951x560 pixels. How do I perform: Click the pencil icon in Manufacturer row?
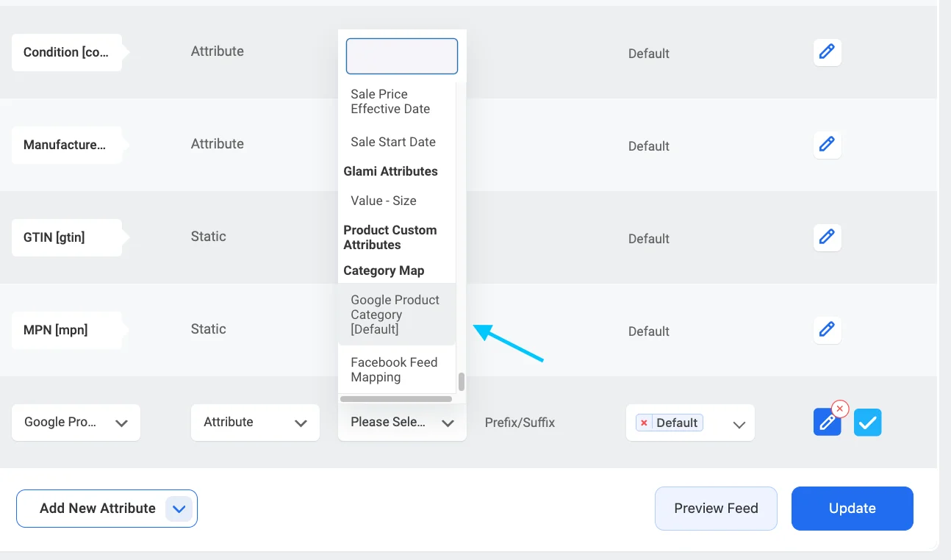(827, 145)
